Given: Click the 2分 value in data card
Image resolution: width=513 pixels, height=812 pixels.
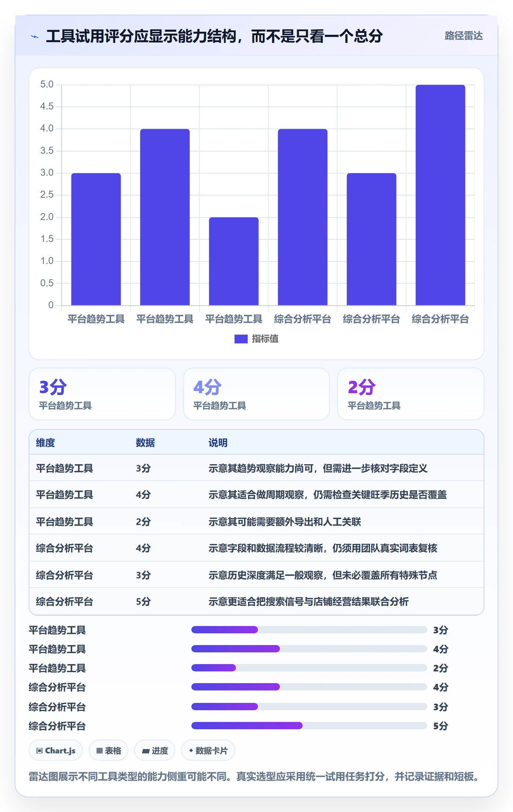Looking at the screenshot, I should 362,387.
